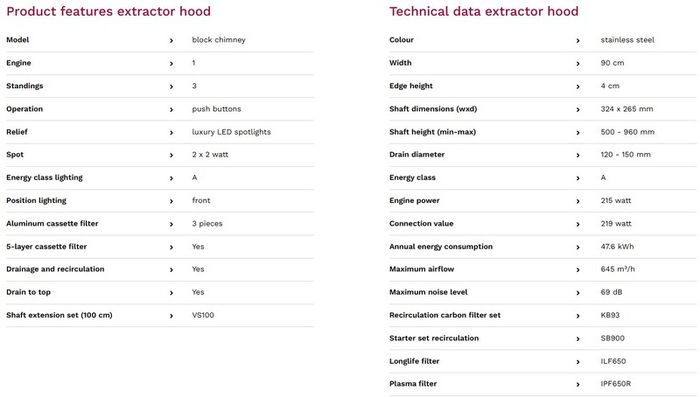Click the arrow icon beside Colour

point(578,41)
